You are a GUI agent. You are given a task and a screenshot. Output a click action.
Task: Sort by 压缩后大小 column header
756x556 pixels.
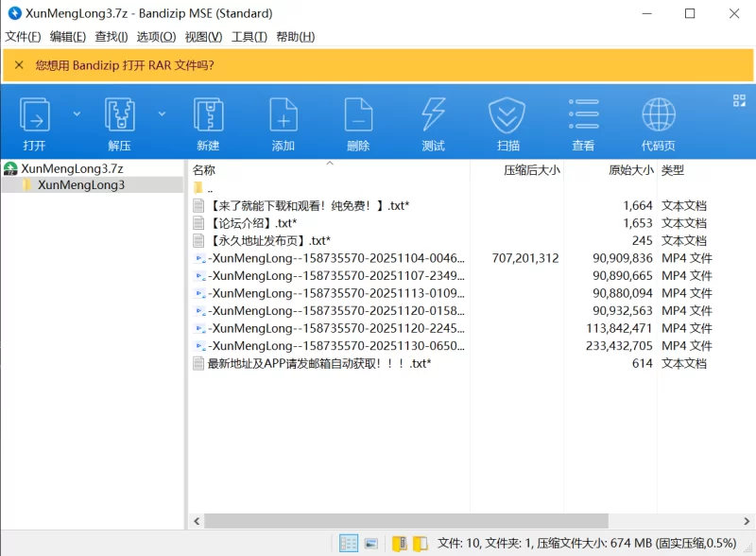coord(517,170)
